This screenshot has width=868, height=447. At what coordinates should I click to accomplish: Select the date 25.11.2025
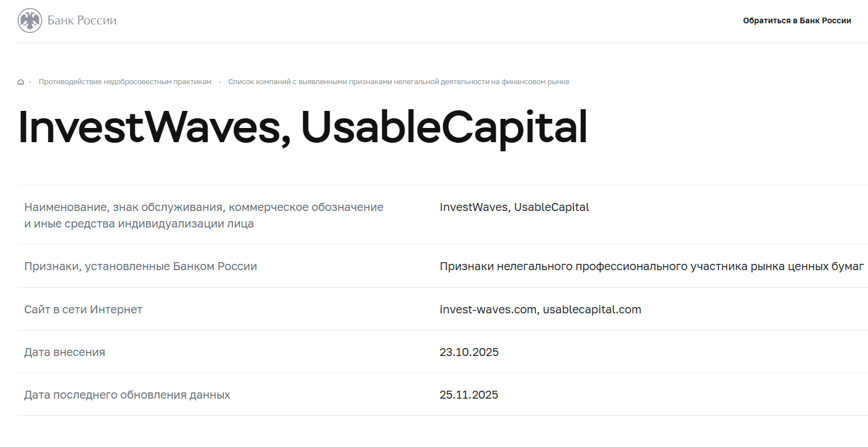468,395
